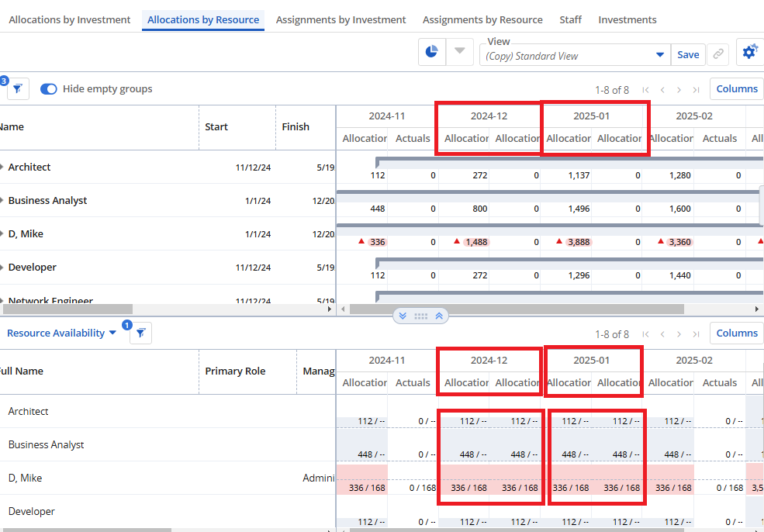Expand the Architect row
The image size is (764, 532).
(2, 168)
